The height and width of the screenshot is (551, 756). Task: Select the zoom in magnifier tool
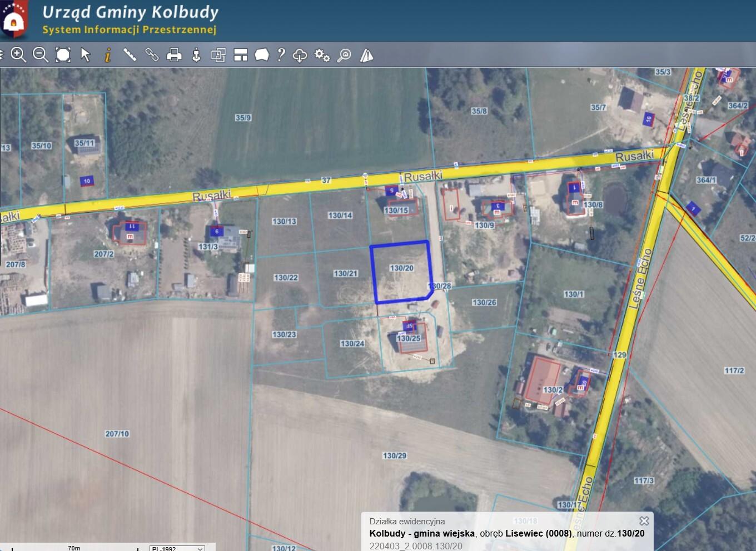pos(18,54)
